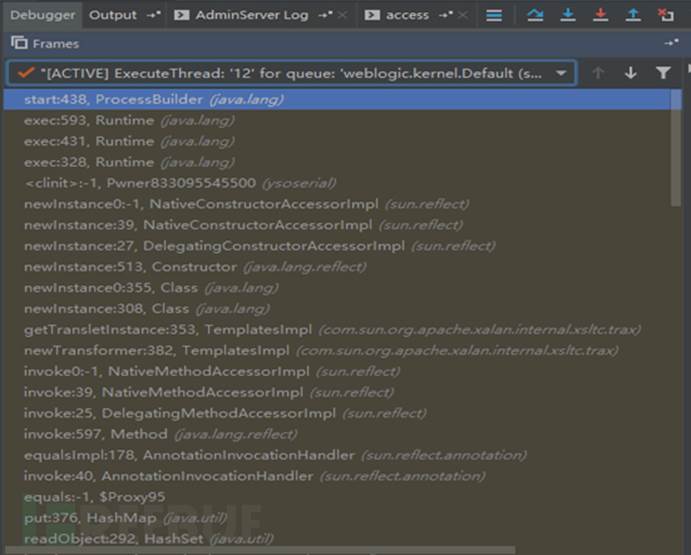The width and height of the screenshot is (691, 555).
Task: Expand the thread list with the dropdown arrow
Action: click(x=561, y=73)
